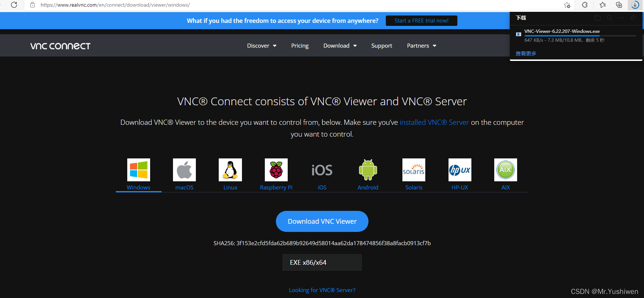Expand the Discover dropdown menu
644x298 pixels.
[262, 46]
